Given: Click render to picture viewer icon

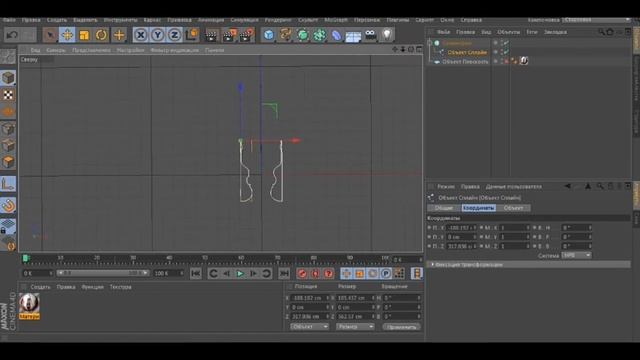Looking at the screenshot, I should pos(229,35).
